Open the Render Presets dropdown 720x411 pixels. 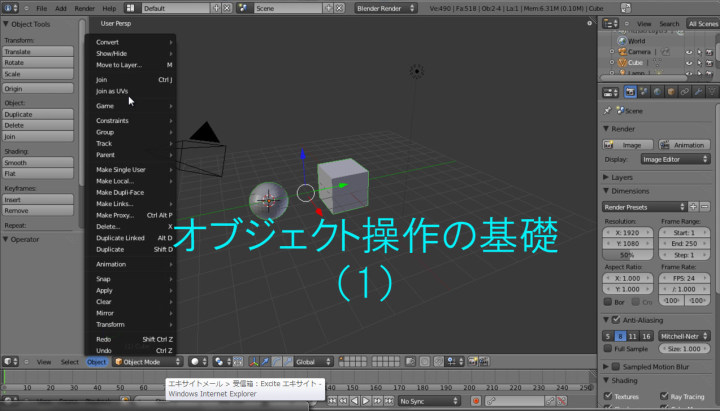656,206
